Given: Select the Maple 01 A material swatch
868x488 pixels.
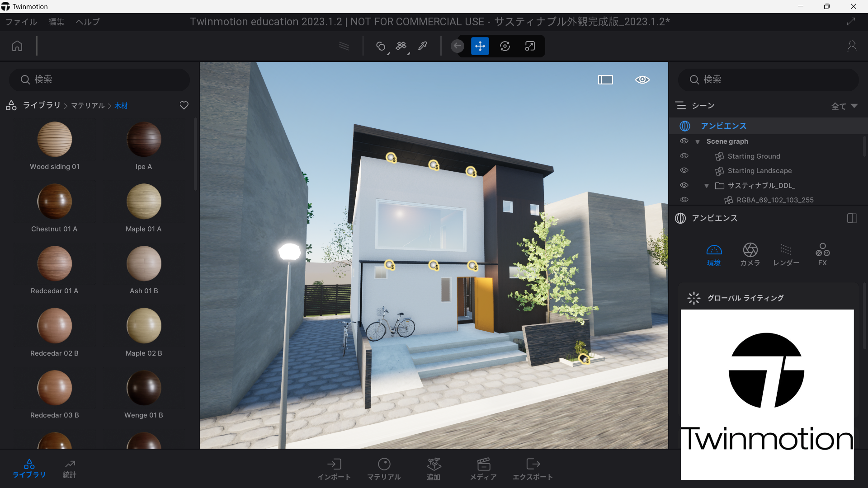Looking at the screenshot, I should (144, 202).
